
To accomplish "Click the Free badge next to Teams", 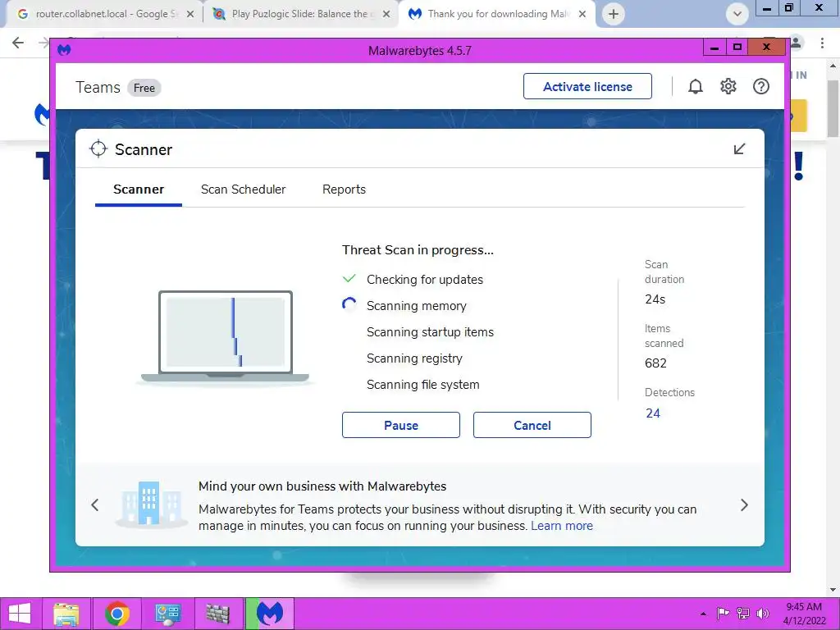I will (144, 88).
